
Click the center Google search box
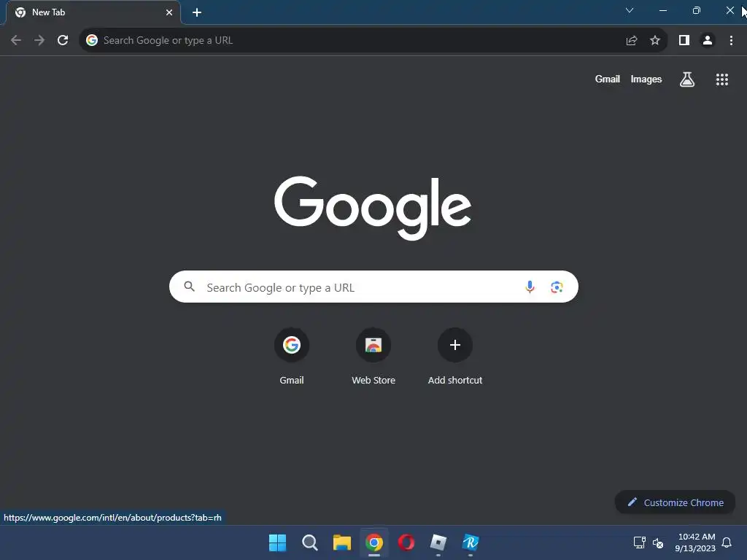pyautogui.click(x=373, y=287)
